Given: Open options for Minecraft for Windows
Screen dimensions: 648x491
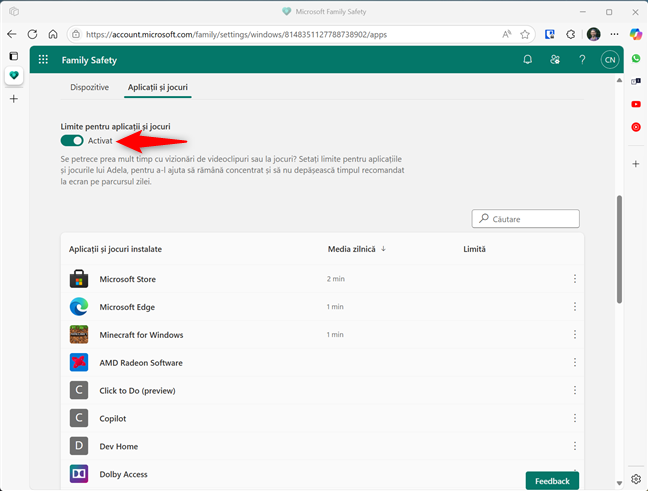Looking at the screenshot, I should 574,334.
